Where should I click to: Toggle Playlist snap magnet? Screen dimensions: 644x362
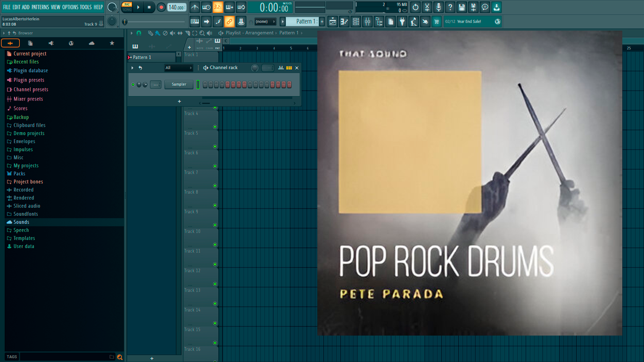pos(139,33)
